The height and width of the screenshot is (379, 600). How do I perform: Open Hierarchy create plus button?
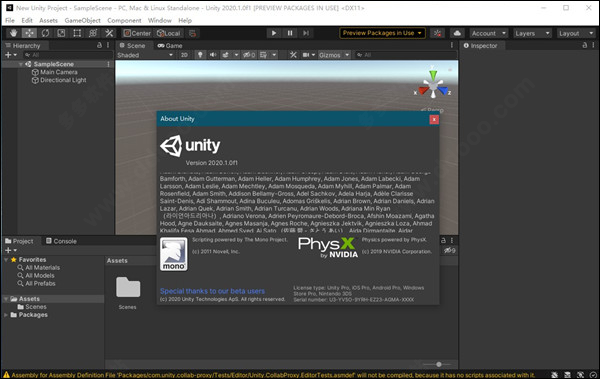click(10, 55)
